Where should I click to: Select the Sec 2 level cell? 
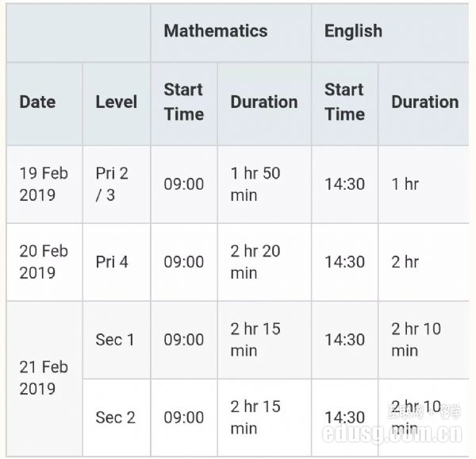coord(115,418)
